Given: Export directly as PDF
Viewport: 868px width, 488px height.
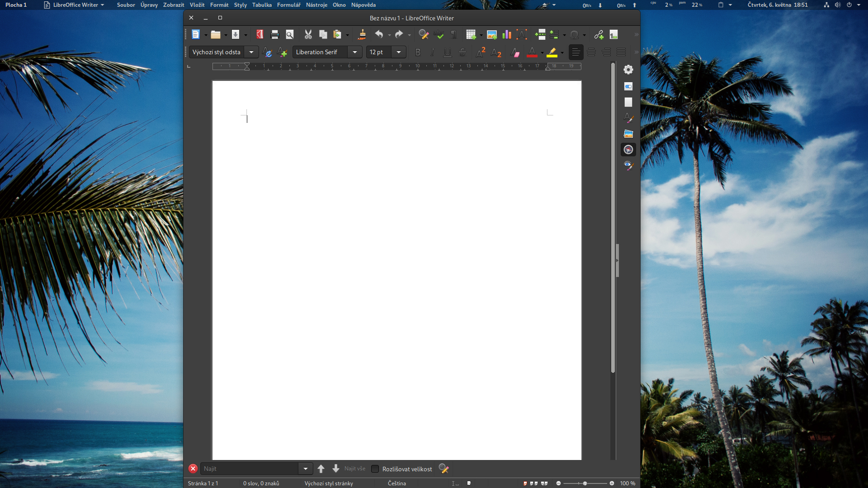Looking at the screenshot, I should click(x=260, y=34).
